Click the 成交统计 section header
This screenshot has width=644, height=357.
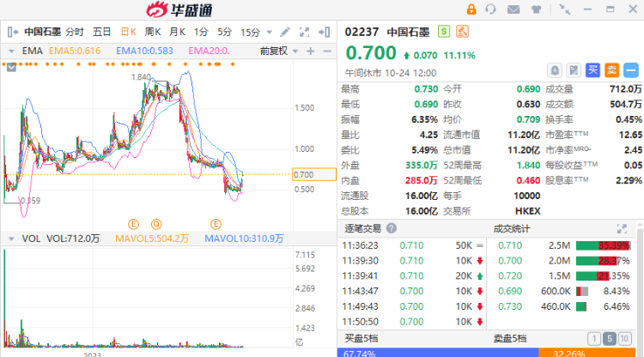coord(512,228)
